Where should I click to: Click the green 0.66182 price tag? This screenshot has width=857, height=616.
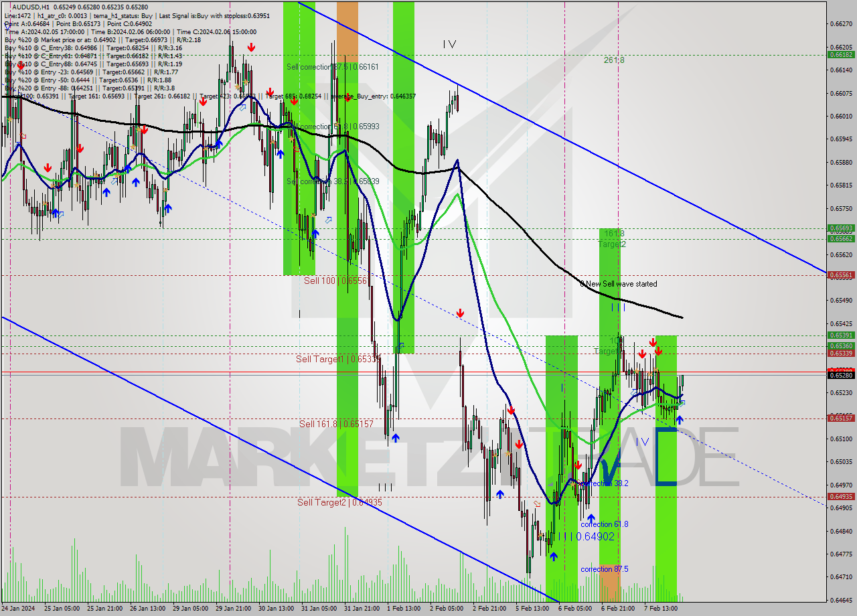pyautogui.click(x=840, y=55)
